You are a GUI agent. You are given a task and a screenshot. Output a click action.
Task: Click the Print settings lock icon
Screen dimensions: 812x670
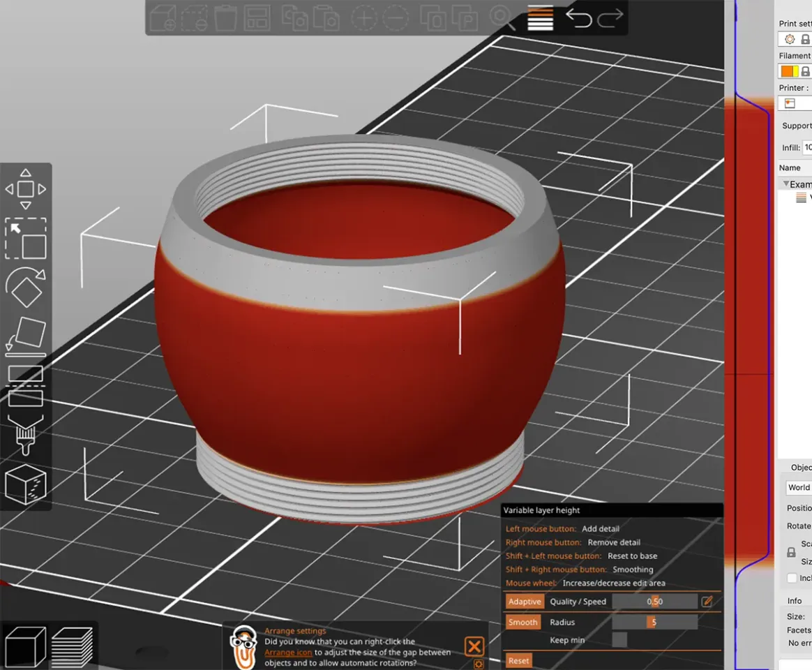click(x=805, y=39)
